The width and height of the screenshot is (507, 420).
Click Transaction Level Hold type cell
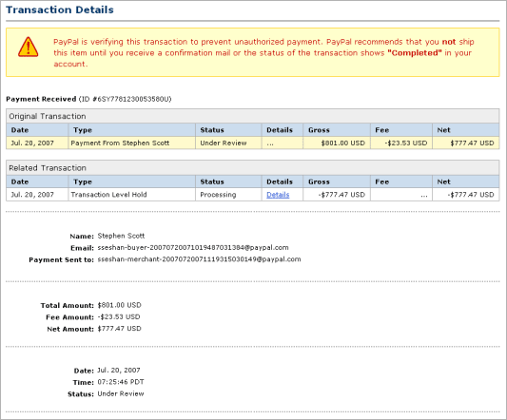[131, 195]
